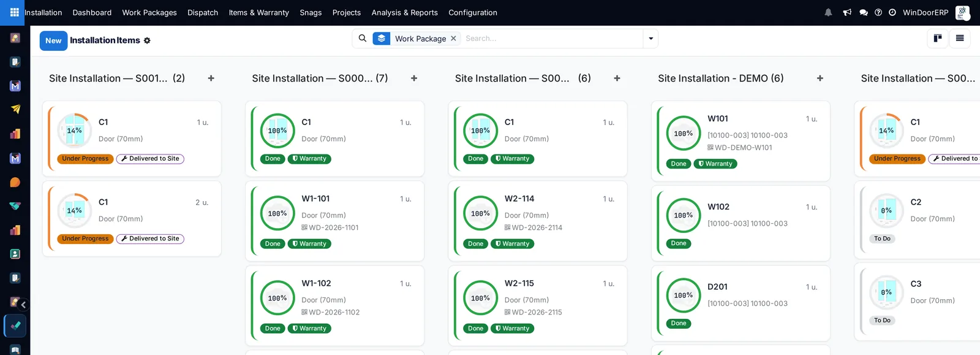Collapse the sidebar with the chevron arrow

(23, 305)
